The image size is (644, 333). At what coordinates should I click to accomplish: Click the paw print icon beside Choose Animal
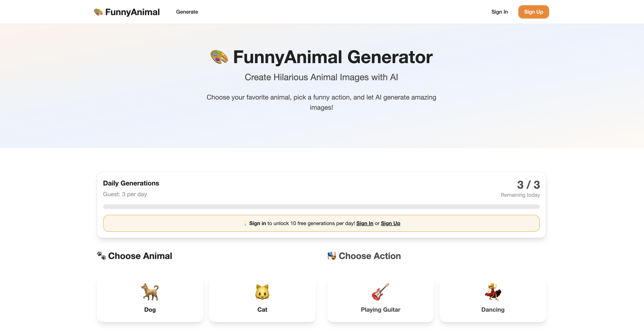[101, 256]
